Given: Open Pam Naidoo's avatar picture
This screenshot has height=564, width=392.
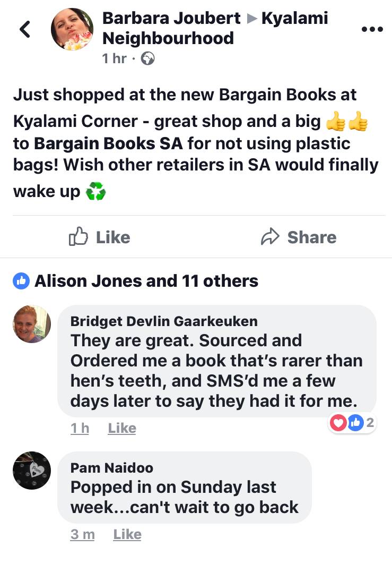Looking at the screenshot, I should point(32,471).
